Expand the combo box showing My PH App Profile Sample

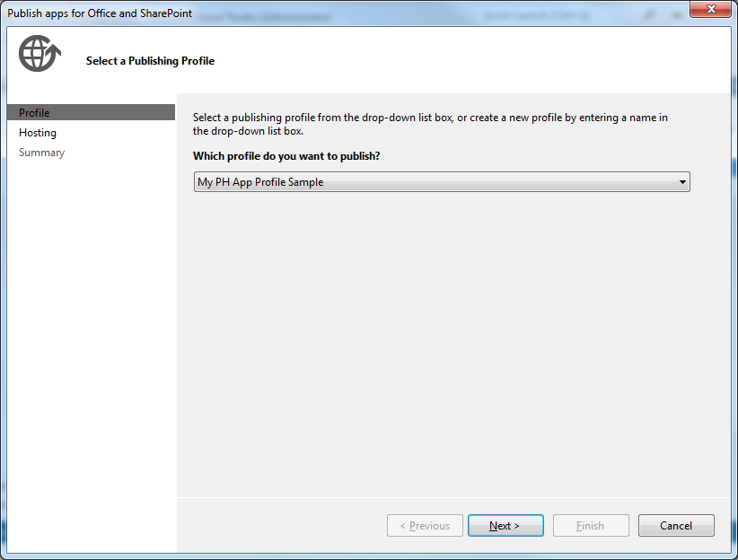684,181
